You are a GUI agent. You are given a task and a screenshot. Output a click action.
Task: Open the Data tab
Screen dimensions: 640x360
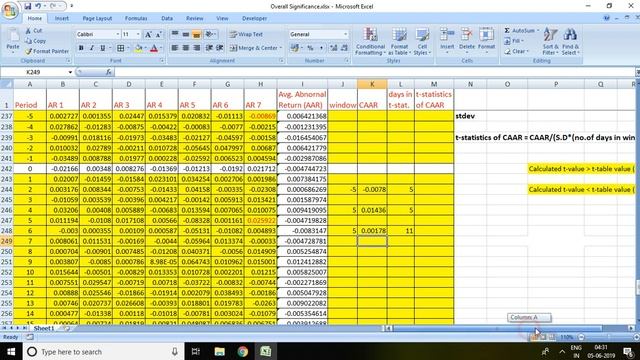click(x=167, y=18)
